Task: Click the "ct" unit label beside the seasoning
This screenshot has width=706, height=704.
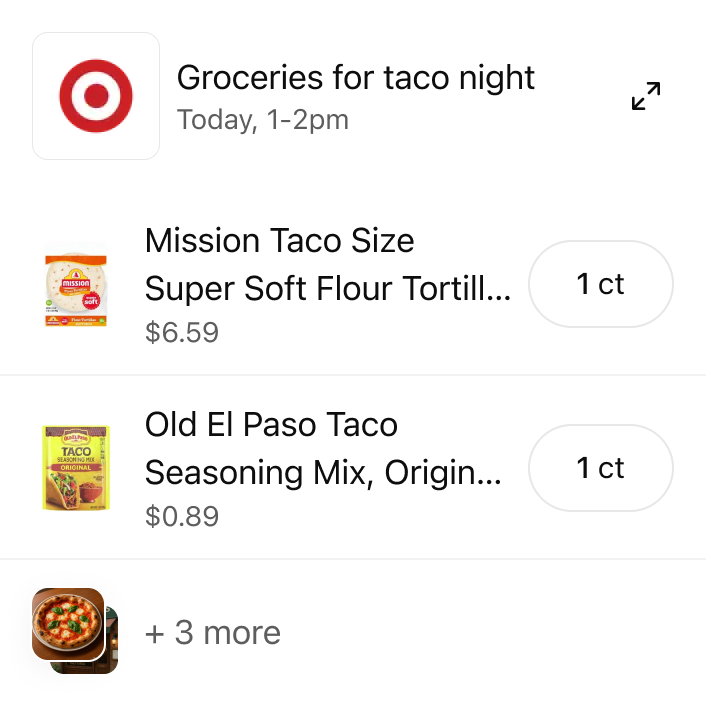Action: 611,468
